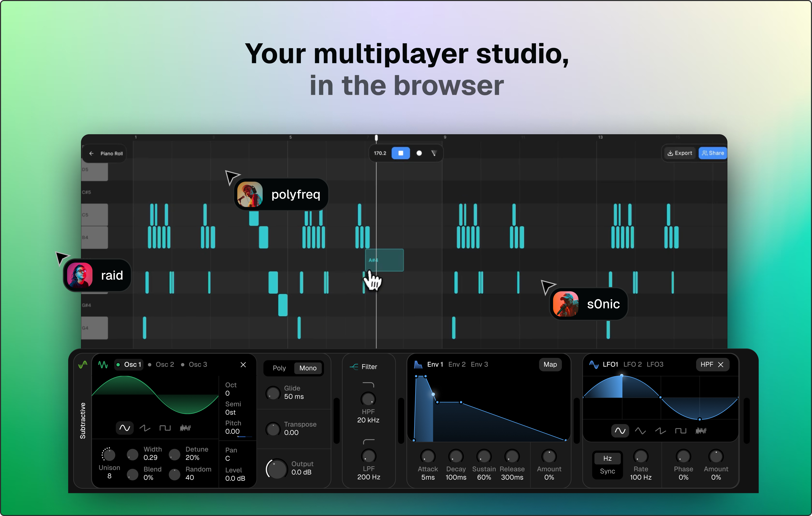This screenshot has width=812, height=516.
Task: Click the blue Share button
Action: [x=713, y=153]
